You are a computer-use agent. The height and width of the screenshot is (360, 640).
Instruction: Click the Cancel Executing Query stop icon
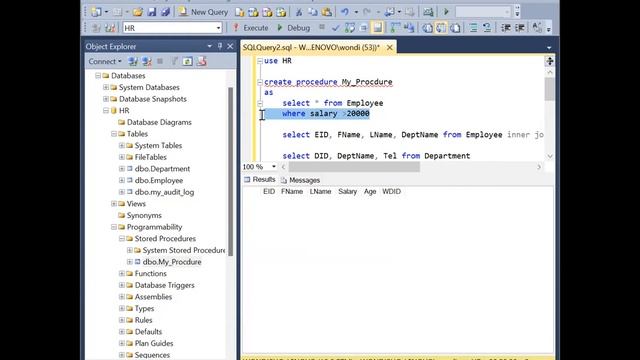coord(322,27)
